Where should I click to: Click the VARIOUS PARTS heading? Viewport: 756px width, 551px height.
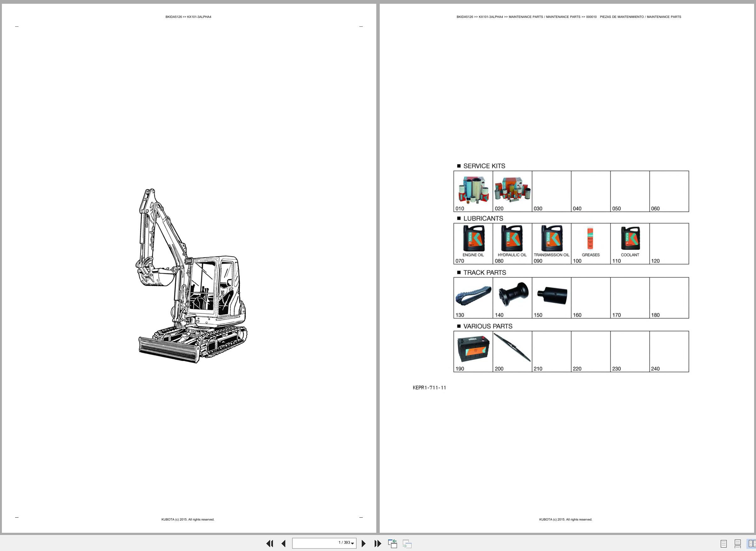pos(488,326)
